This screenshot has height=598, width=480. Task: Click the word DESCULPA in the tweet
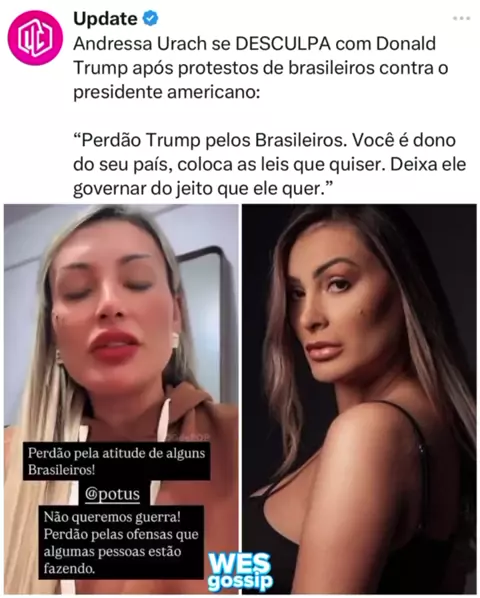[283, 43]
